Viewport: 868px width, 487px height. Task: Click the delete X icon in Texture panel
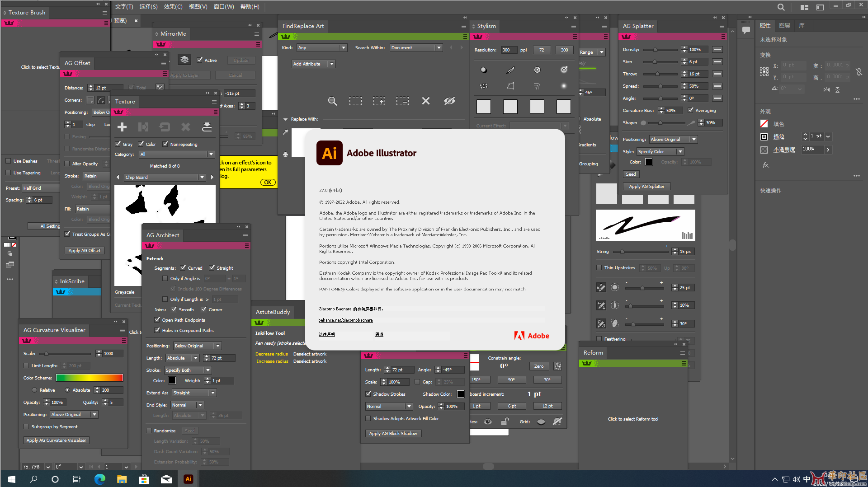click(x=186, y=127)
